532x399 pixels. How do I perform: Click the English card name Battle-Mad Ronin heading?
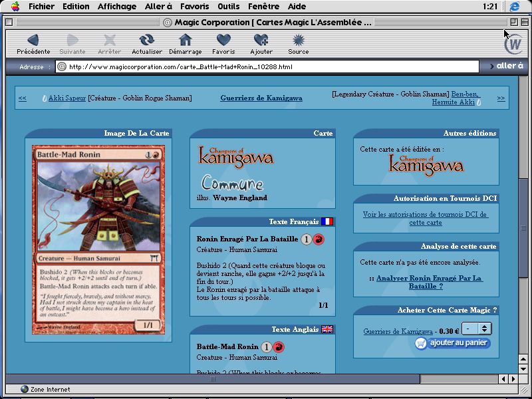(x=227, y=346)
